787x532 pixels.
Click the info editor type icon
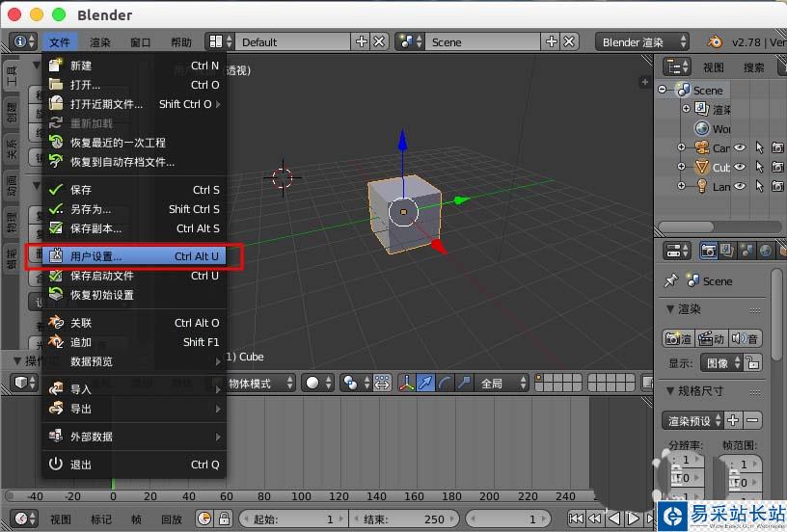click(24, 41)
